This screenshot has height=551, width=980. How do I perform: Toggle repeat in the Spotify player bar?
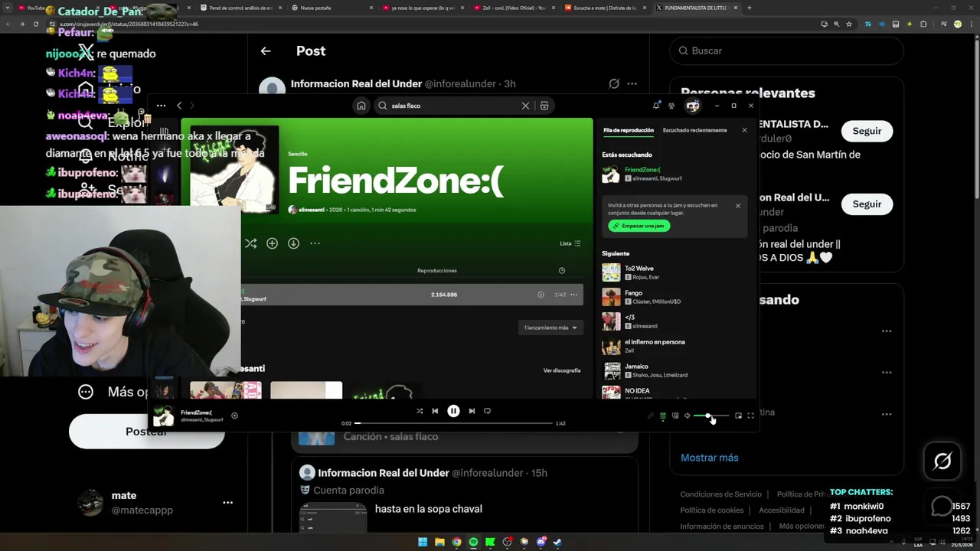(487, 411)
